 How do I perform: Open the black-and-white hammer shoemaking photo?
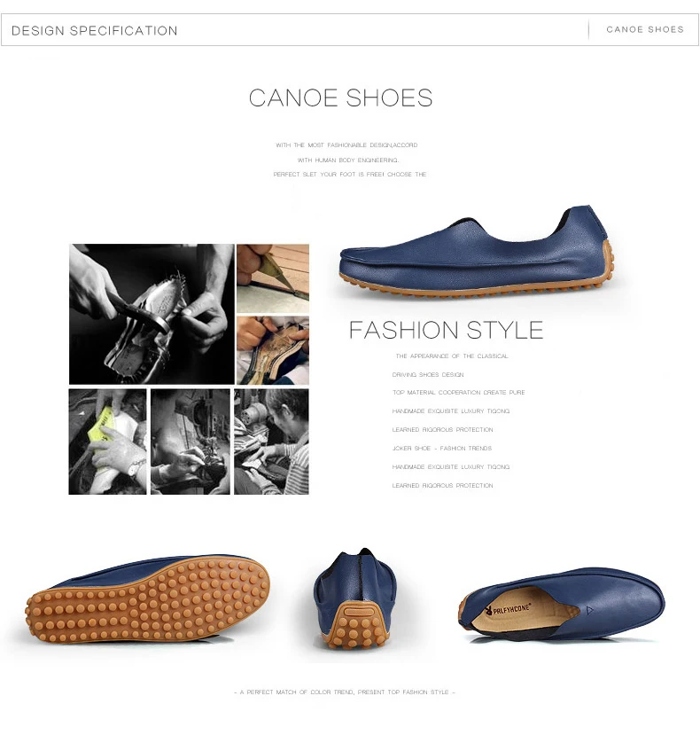[152, 314]
